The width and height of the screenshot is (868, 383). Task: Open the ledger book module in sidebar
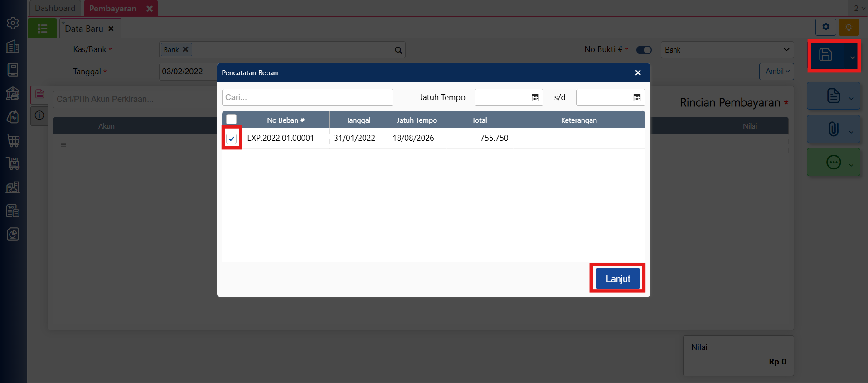point(13,70)
